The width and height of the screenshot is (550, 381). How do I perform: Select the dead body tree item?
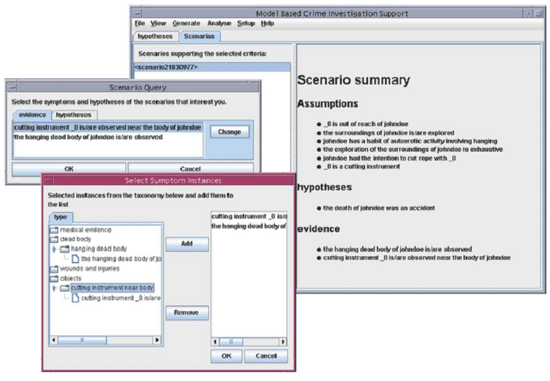point(75,239)
